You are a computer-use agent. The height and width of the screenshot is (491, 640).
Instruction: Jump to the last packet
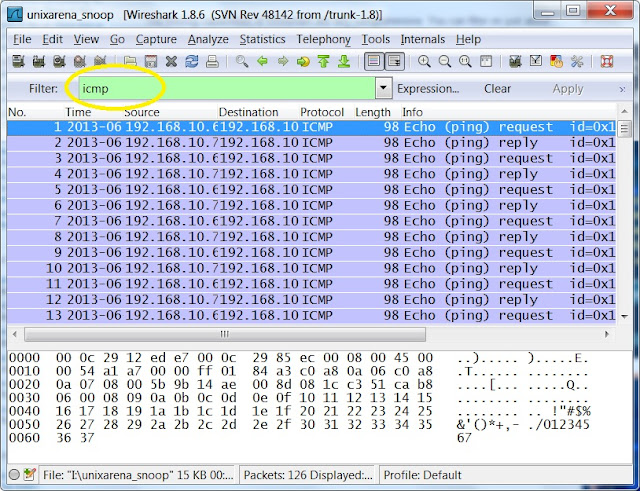(x=344, y=62)
